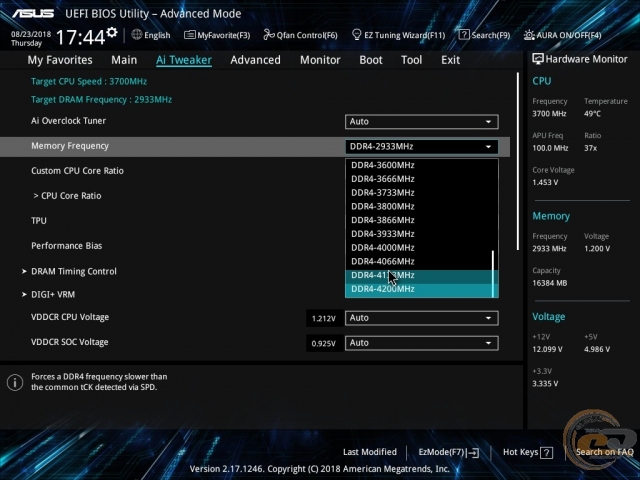Click the settings gear next to clock
The image size is (640, 480).
coord(111,32)
